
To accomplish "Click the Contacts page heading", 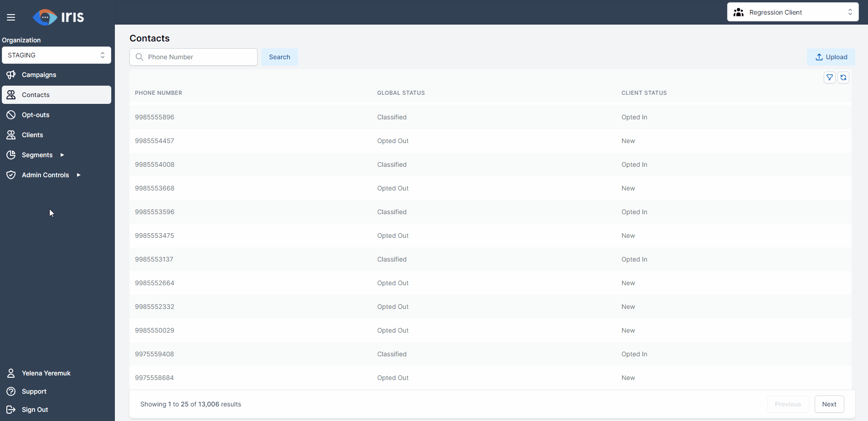I will (x=150, y=38).
